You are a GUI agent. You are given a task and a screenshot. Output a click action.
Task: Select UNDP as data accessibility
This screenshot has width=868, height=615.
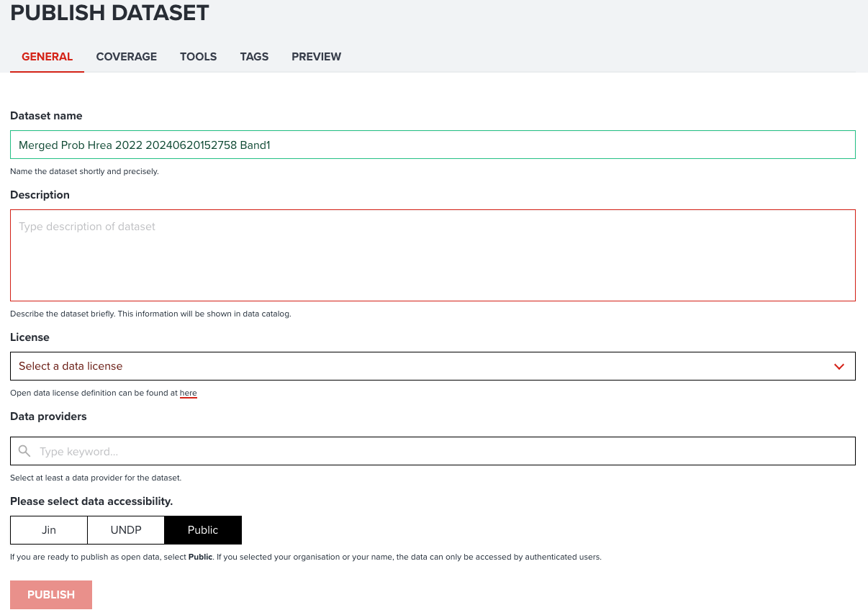(125, 529)
